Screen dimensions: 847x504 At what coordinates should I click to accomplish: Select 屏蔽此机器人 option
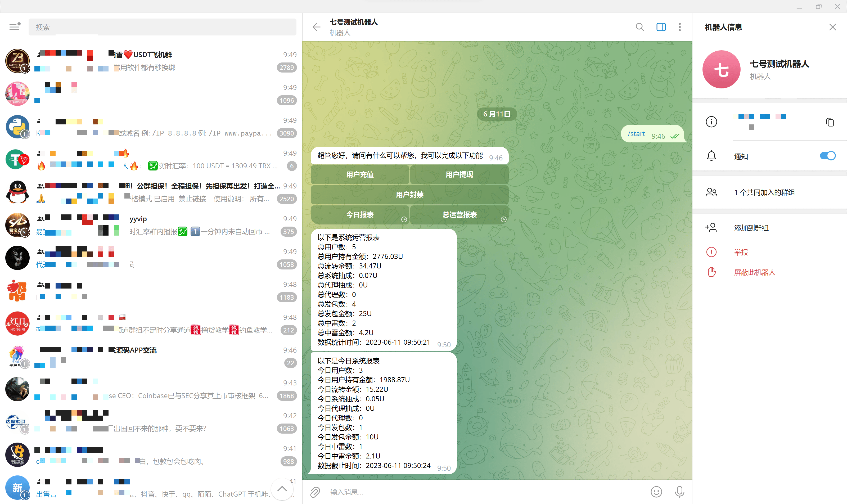(754, 272)
